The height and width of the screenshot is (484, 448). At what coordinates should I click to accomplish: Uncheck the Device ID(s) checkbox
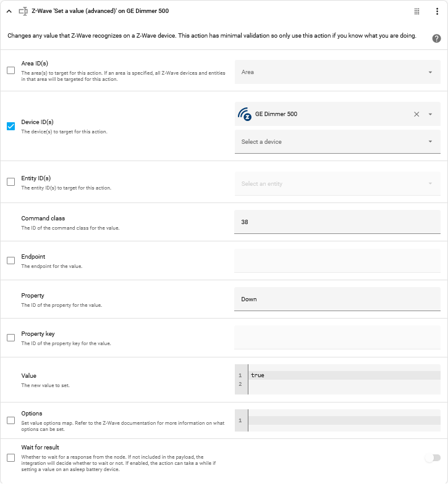tap(11, 126)
